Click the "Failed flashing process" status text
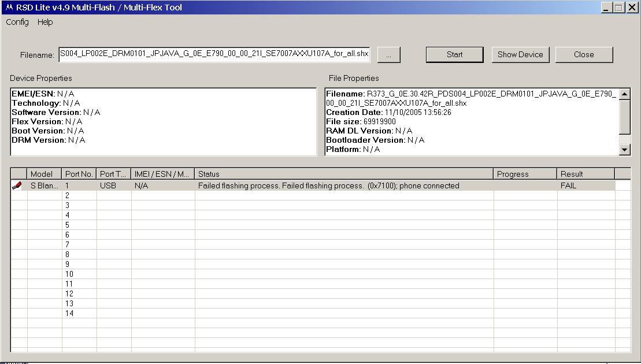641x364 pixels. click(329, 185)
